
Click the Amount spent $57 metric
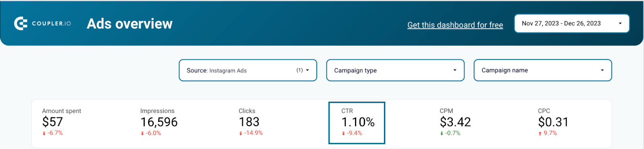pos(62,122)
